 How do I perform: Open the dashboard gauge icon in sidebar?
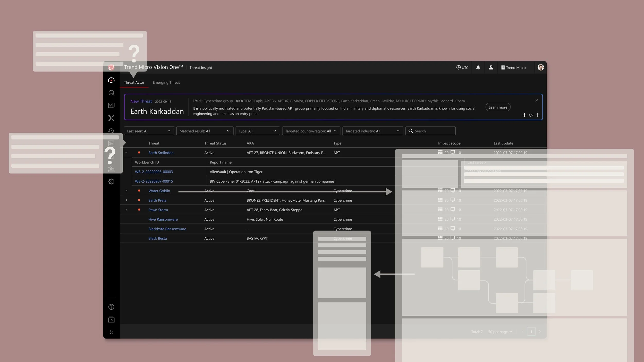tap(111, 80)
